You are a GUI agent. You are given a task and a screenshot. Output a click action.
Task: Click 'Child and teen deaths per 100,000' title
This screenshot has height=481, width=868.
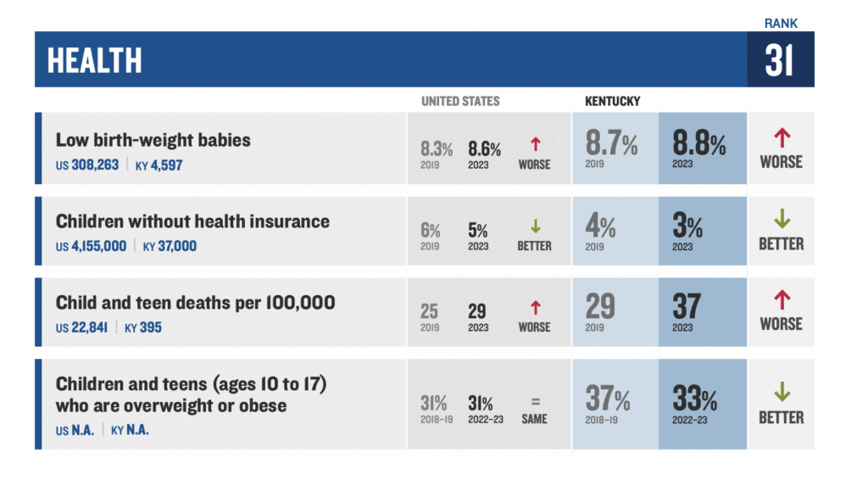pyautogui.click(x=195, y=303)
